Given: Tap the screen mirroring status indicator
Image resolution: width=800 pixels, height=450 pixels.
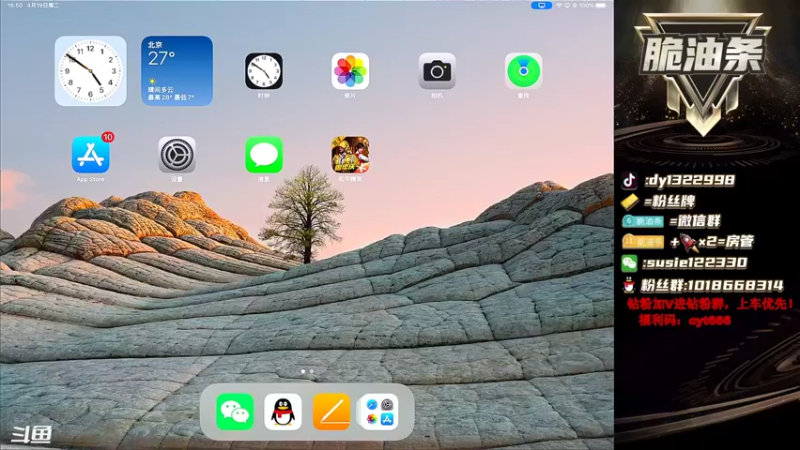Looking at the screenshot, I should [x=541, y=5].
